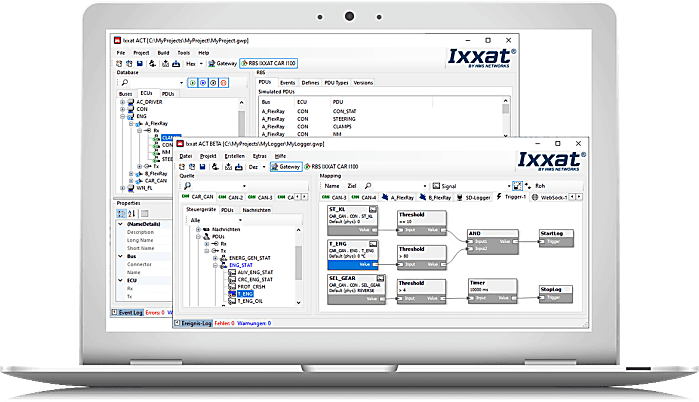Click the StartLog block
The image size is (699, 402).
556,238
